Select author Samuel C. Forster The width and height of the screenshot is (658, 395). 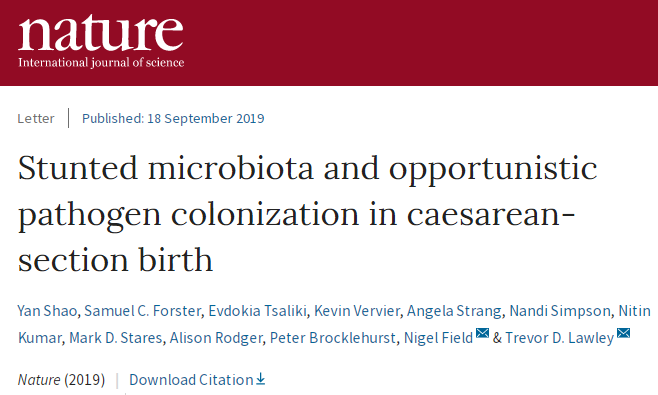pos(143,311)
